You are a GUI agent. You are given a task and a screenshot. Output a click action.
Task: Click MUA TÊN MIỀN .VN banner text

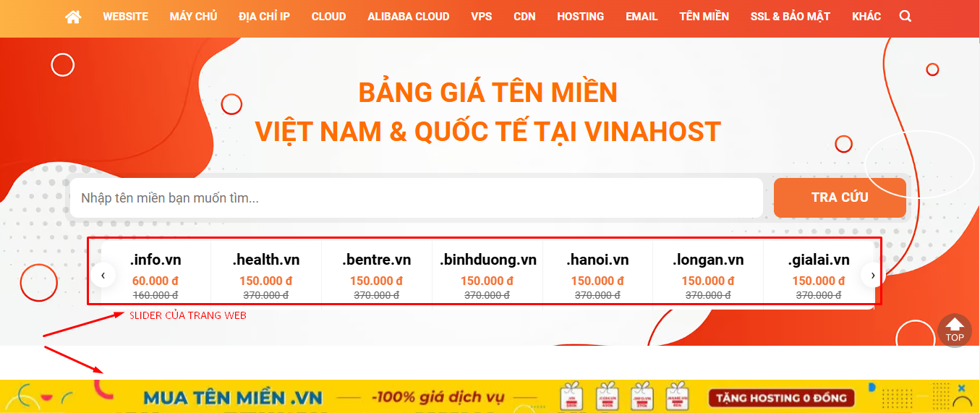point(232,398)
